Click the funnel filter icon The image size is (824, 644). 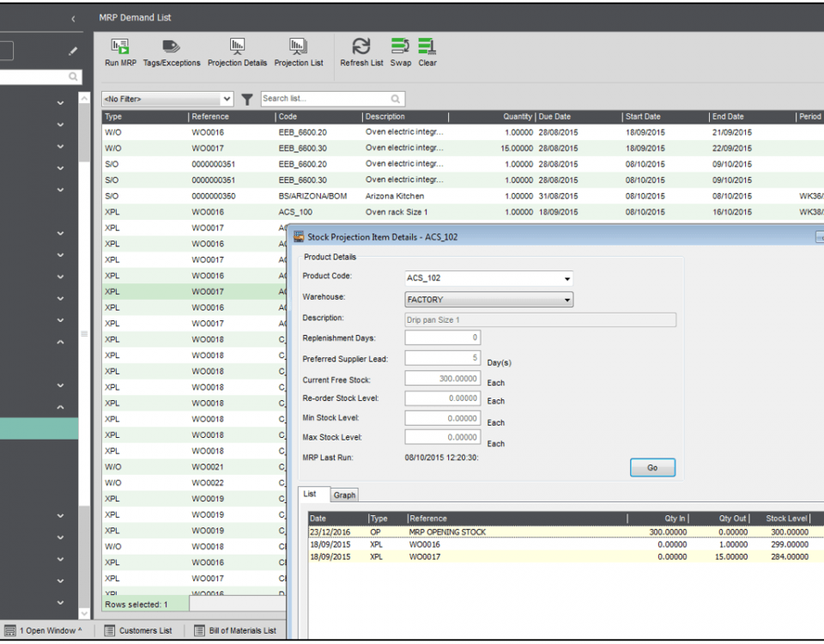coord(247,99)
